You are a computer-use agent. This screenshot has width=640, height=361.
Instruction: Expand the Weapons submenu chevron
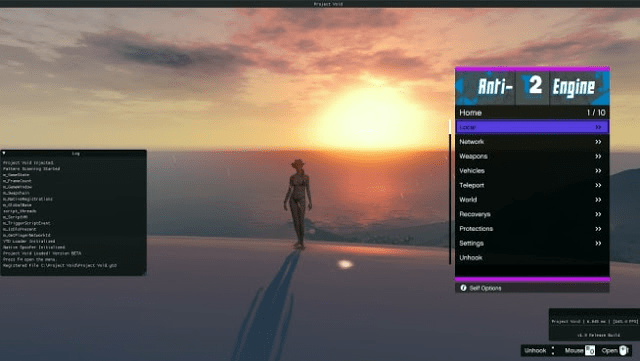point(598,156)
